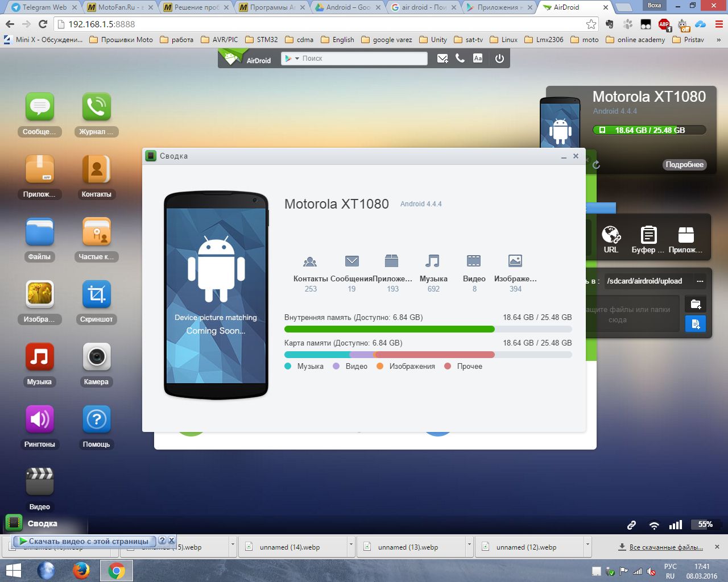Expand download menu for unnamed (14).webp
This screenshot has width=728, height=582.
pos(351,546)
